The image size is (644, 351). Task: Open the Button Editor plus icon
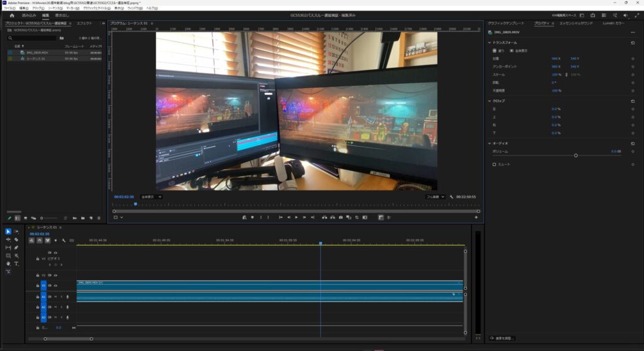coord(475,217)
